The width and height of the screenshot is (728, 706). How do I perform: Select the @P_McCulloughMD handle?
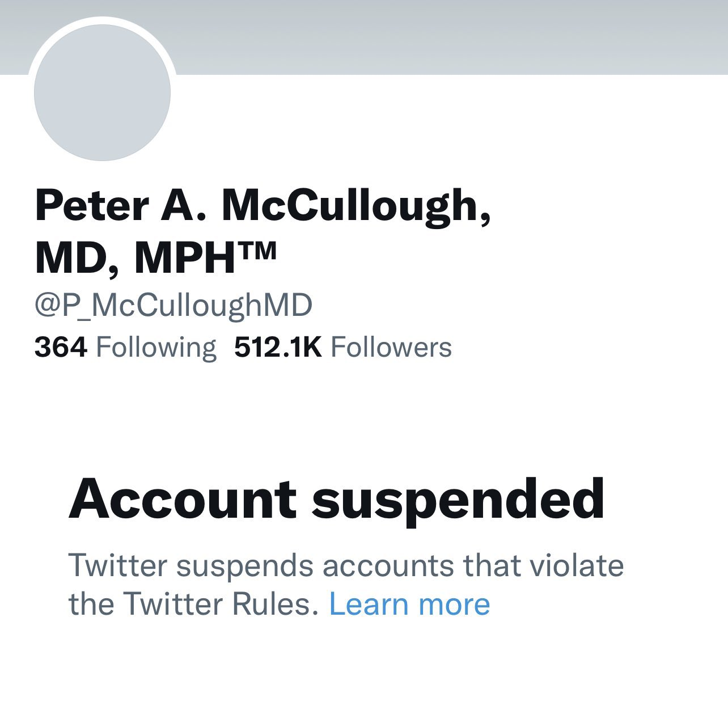173,305
